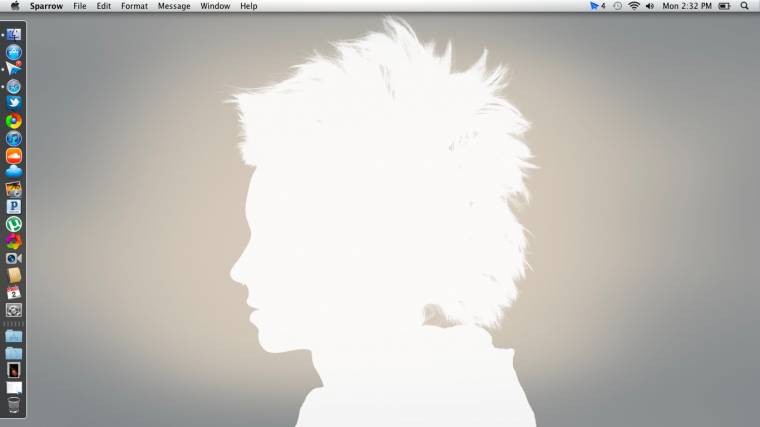Viewport: 760px width, 427px height.
Task: Open the Edit menu
Action: [103, 6]
